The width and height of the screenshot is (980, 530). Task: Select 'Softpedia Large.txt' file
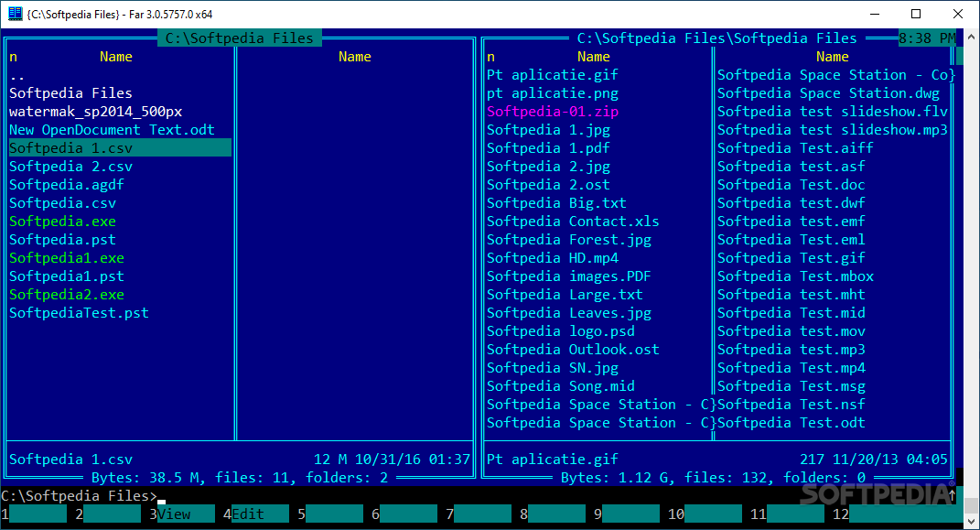[565, 295]
